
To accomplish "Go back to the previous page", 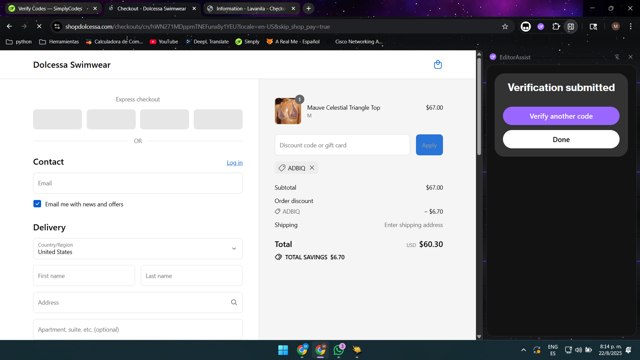I will pyautogui.click(x=9, y=27).
